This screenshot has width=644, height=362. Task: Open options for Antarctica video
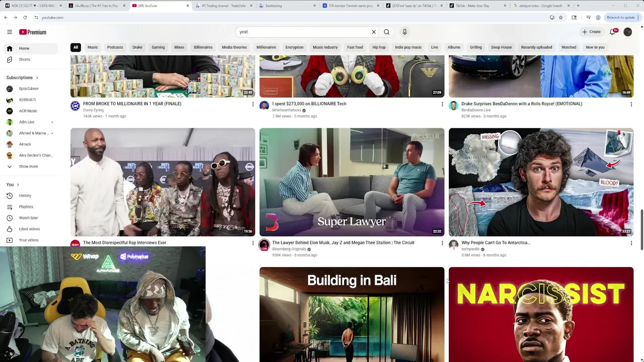631,243
